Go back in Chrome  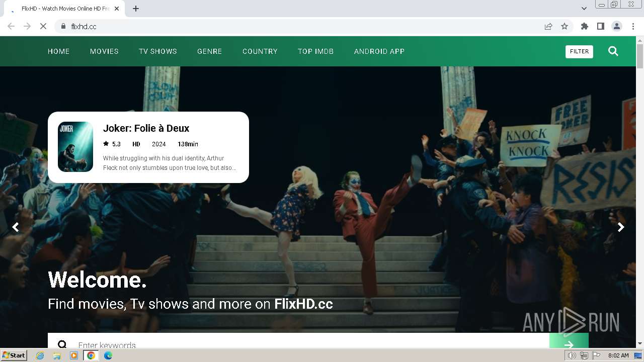pyautogui.click(x=11, y=26)
